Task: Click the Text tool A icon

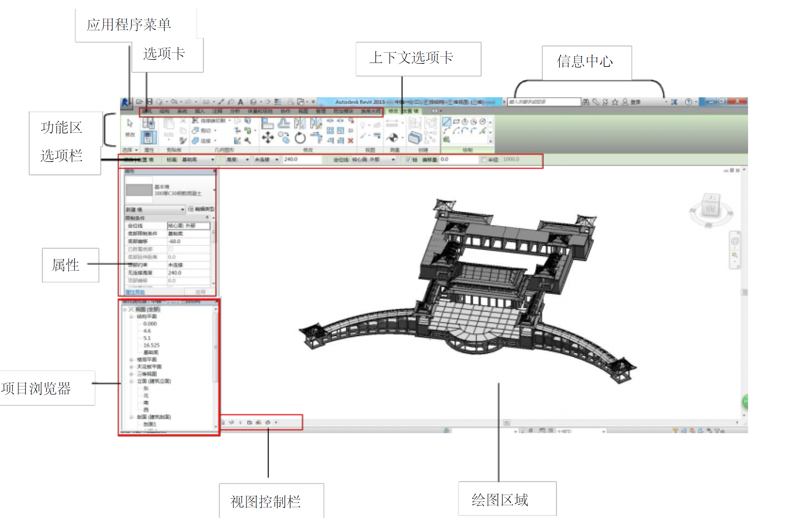Action: 241,101
